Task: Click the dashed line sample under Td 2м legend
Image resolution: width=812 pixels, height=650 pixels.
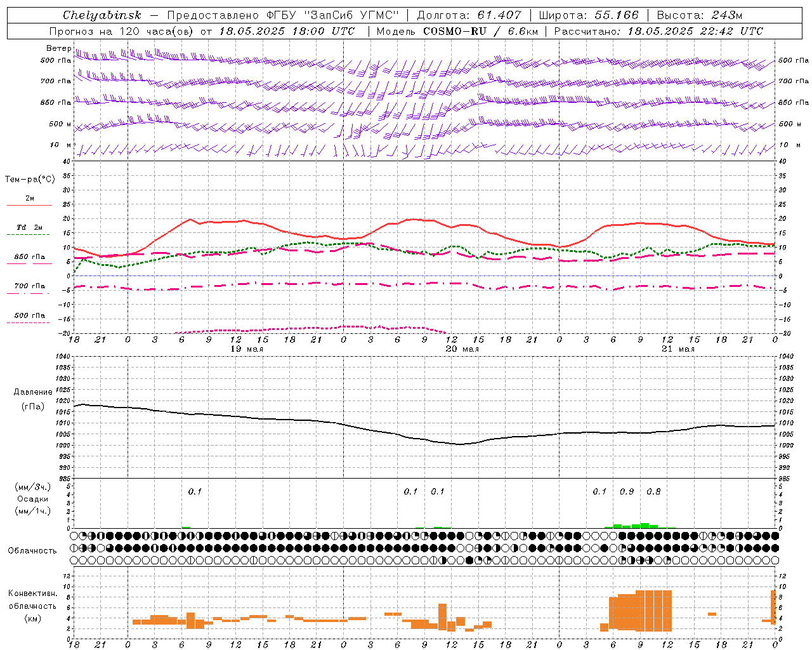Action: pos(28,235)
